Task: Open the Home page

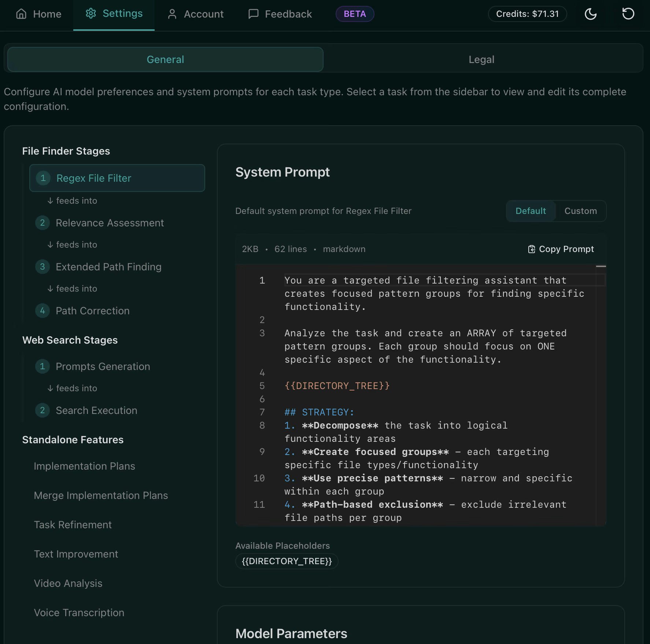Action: 39,14
